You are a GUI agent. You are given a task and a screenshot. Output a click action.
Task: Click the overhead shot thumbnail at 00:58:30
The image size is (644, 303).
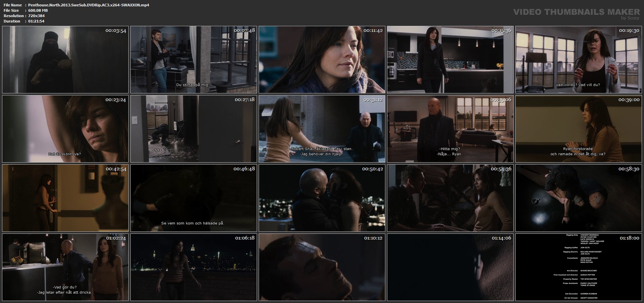[x=578, y=198]
